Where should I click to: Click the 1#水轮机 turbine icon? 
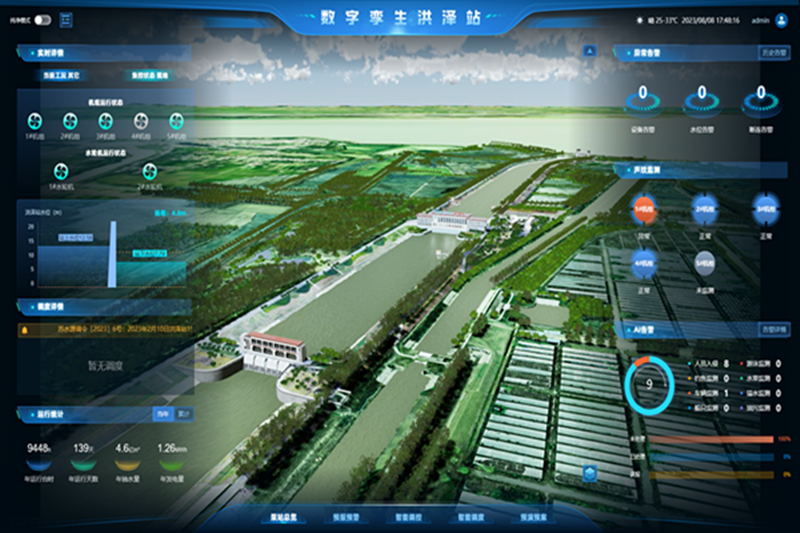[60, 171]
